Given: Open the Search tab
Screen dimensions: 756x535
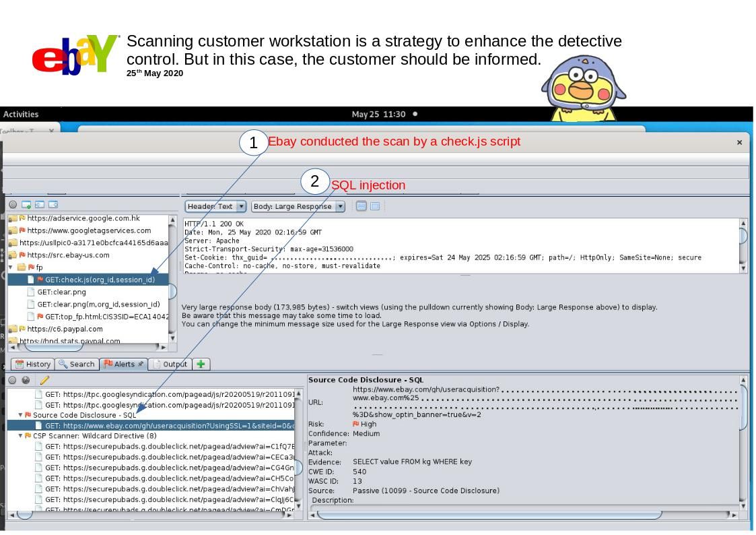Looking at the screenshot, I should coord(77,364).
